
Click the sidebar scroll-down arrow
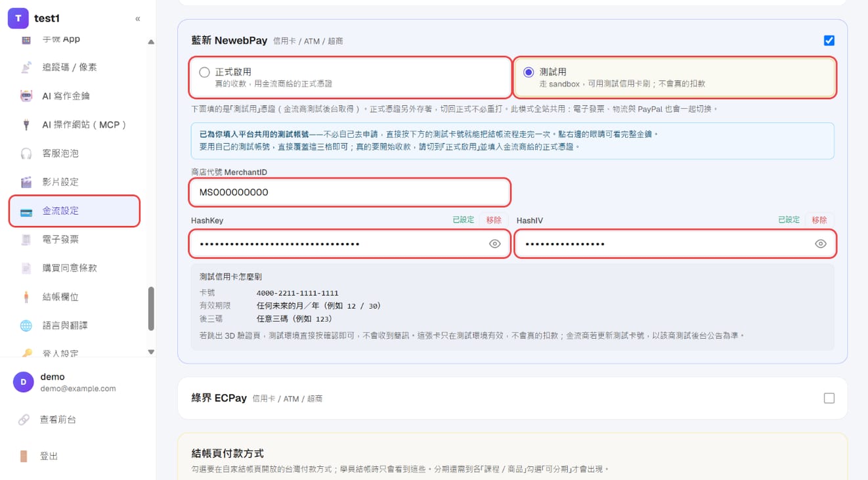pos(151,352)
